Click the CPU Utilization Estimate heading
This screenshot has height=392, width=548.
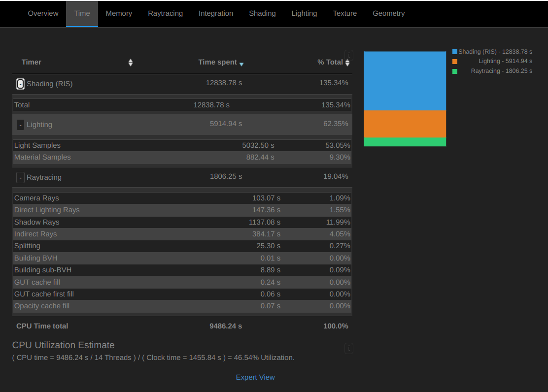click(63, 345)
